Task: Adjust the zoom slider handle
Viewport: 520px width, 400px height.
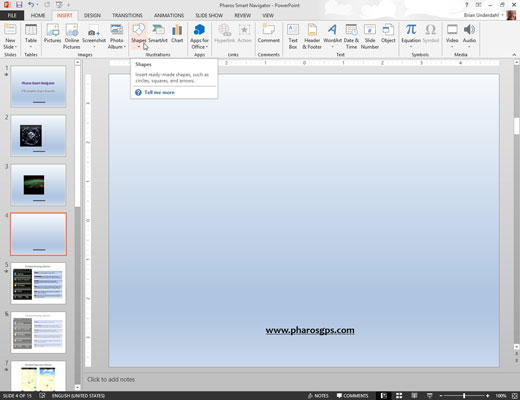Action: [464, 396]
